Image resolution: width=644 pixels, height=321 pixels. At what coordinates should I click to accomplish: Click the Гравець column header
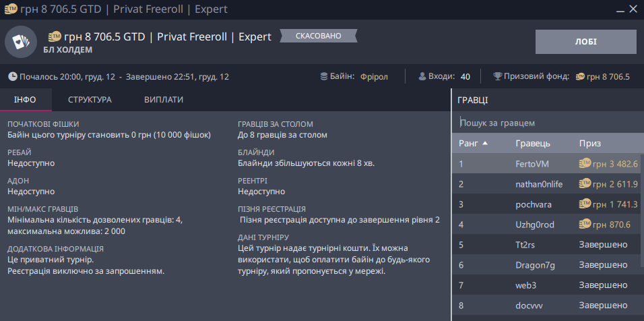point(533,144)
